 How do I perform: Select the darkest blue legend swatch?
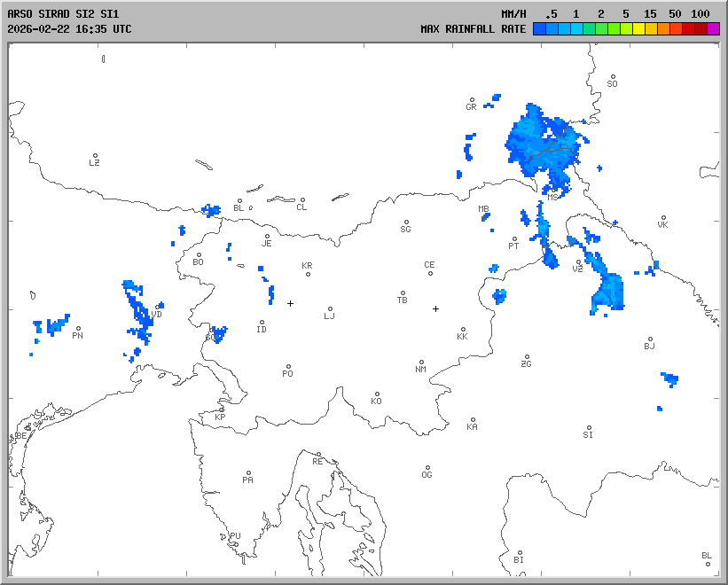click(x=539, y=28)
